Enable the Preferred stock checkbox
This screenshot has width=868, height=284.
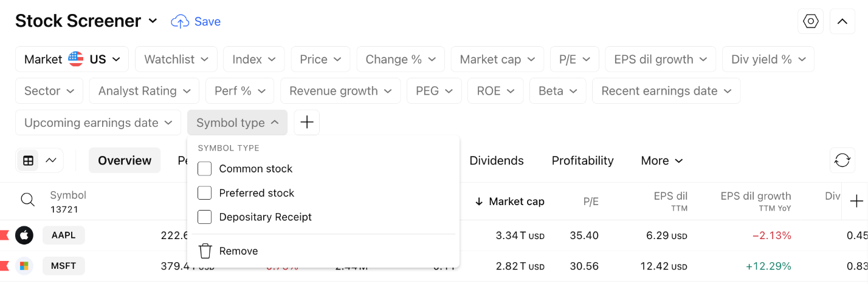[205, 193]
